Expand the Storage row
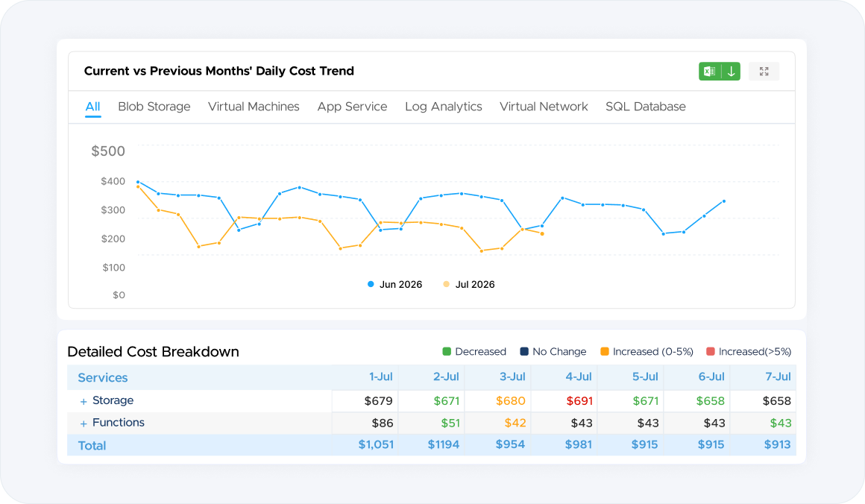The image size is (865, 504). [x=84, y=401]
